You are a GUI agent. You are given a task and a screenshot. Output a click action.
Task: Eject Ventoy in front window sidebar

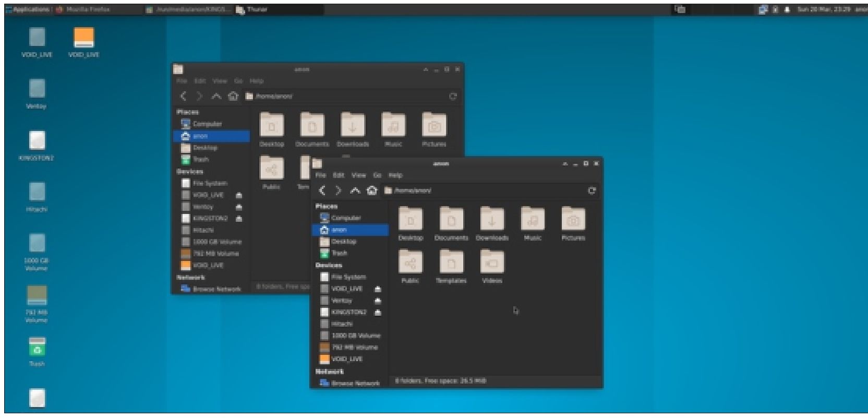pos(378,301)
